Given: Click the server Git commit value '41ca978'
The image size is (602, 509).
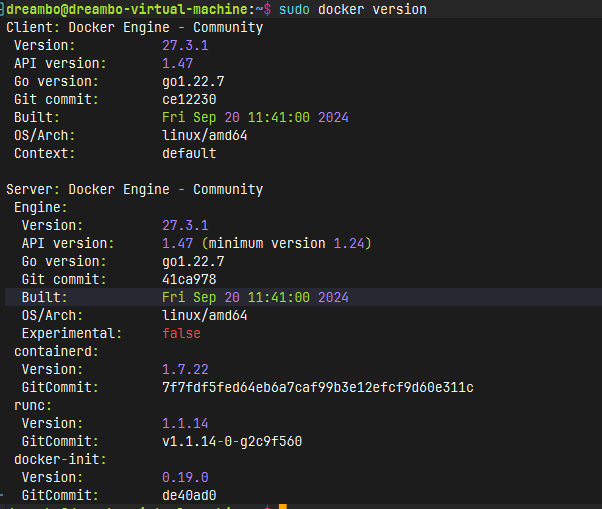Looking at the screenshot, I should pos(189,279).
